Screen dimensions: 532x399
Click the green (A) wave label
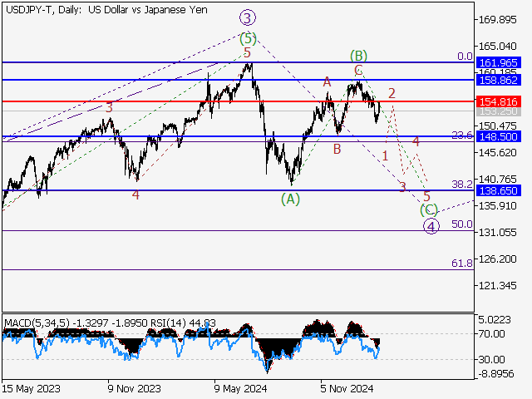pyautogui.click(x=290, y=199)
